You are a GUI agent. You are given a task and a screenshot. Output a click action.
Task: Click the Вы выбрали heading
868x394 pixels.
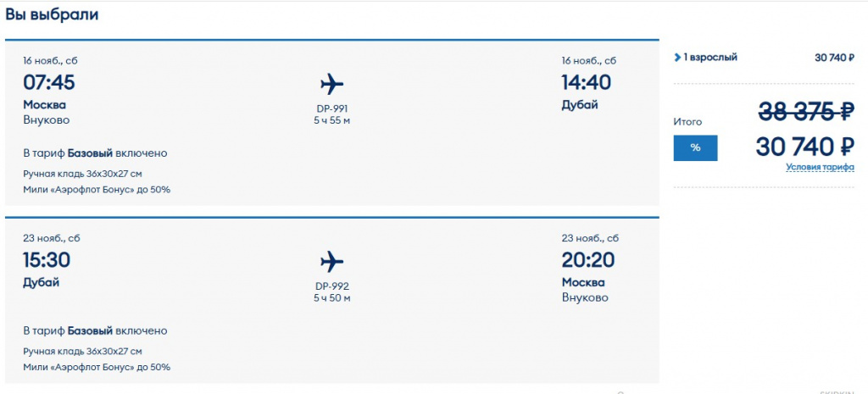tap(53, 14)
